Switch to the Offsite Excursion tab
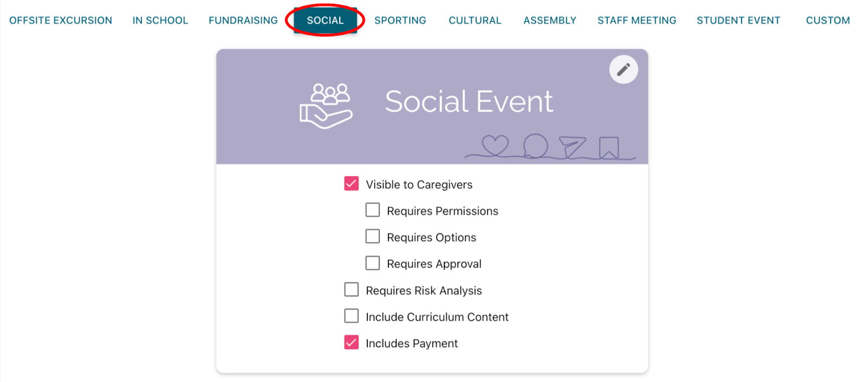Image resolution: width=868 pixels, height=382 pixels. pos(61,21)
